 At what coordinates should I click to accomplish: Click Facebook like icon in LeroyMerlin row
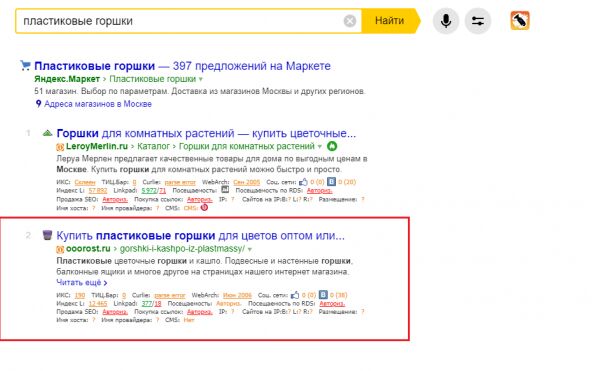tap(303, 182)
